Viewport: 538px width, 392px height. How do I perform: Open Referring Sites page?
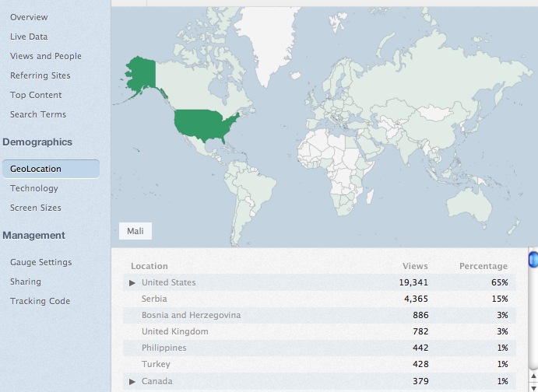pyautogui.click(x=40, y=75)
